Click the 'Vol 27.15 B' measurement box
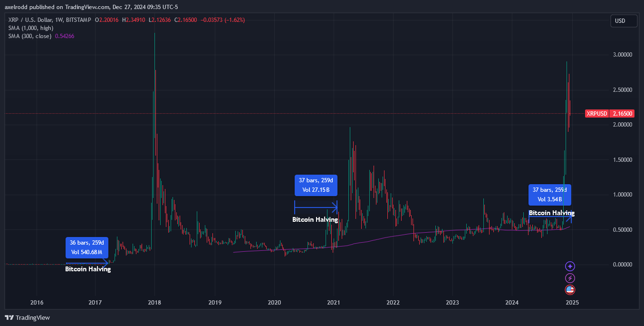 pos(316,186)
